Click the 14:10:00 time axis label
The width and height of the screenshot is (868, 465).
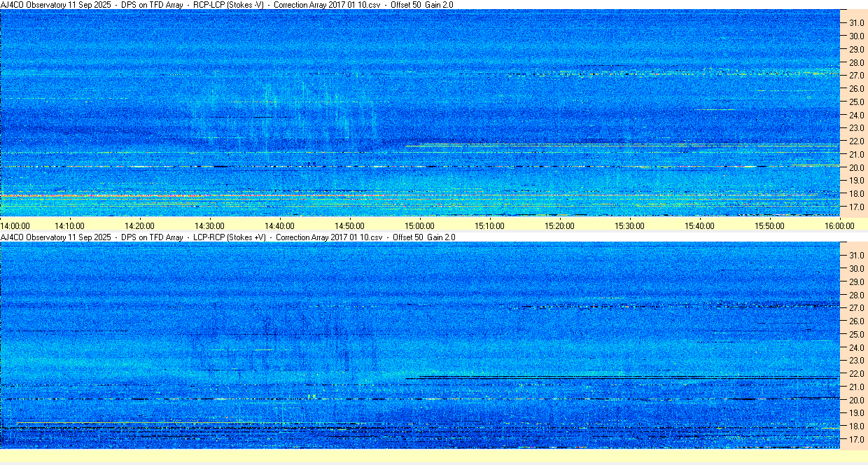coord(70,225)
